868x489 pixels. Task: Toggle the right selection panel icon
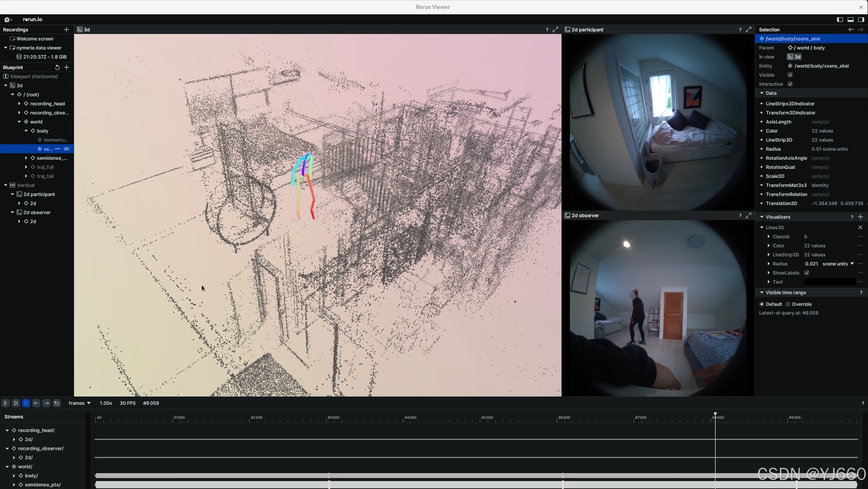click(x=861, y=19)
